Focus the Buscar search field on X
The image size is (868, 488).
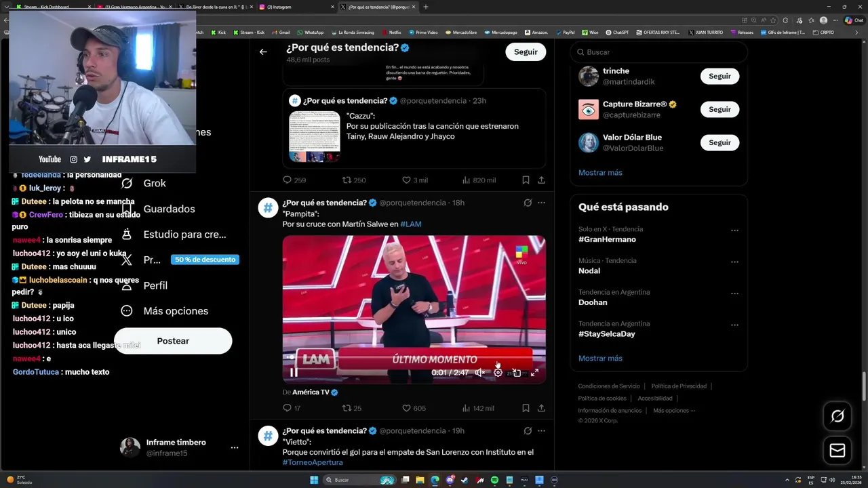[658, 52]
